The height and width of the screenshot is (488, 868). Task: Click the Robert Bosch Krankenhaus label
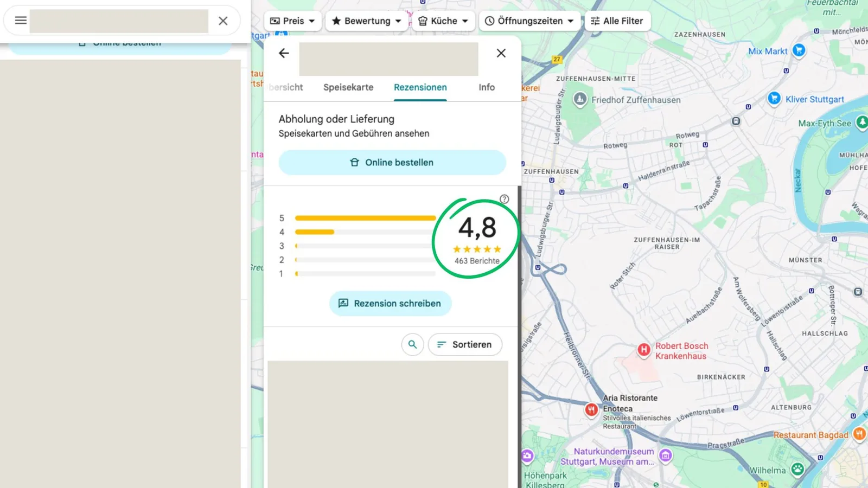tap(681, 351)
